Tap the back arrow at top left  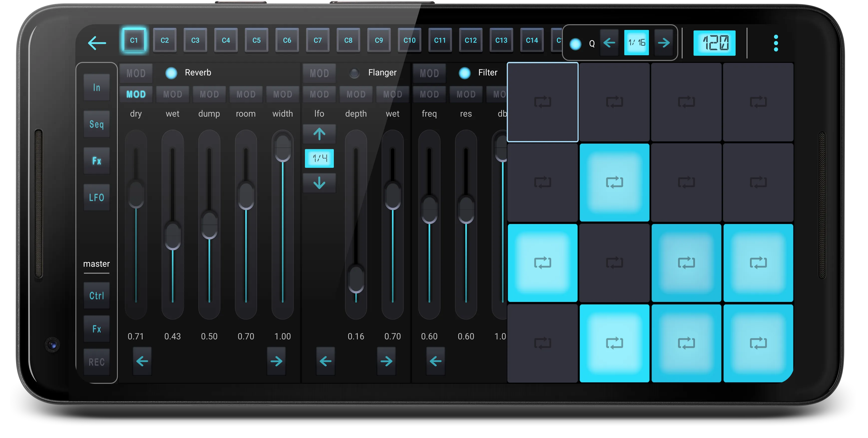coord(97,43)
